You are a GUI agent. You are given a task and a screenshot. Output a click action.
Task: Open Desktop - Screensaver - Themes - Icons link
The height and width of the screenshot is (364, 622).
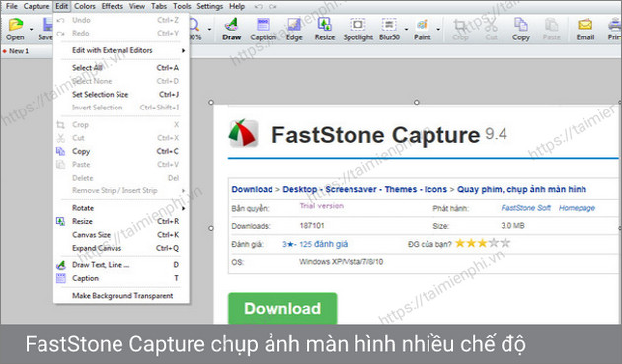365,189
